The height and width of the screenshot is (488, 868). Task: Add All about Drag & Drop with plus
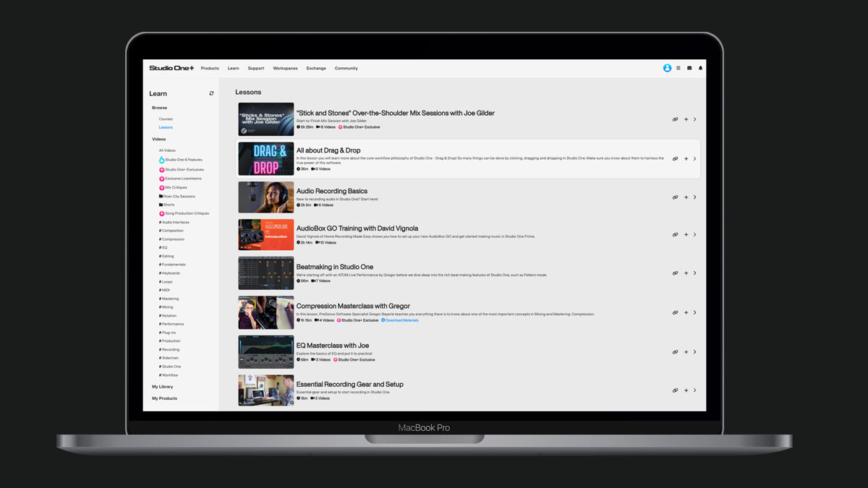pos(686,159)
